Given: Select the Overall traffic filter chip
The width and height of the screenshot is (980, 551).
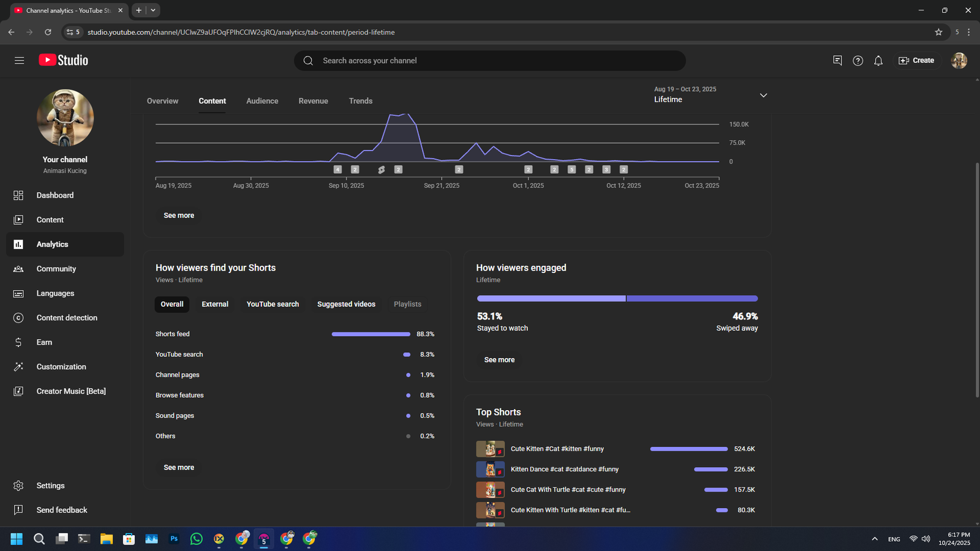Looking at the screenshot, I should (x=172, y=304).
